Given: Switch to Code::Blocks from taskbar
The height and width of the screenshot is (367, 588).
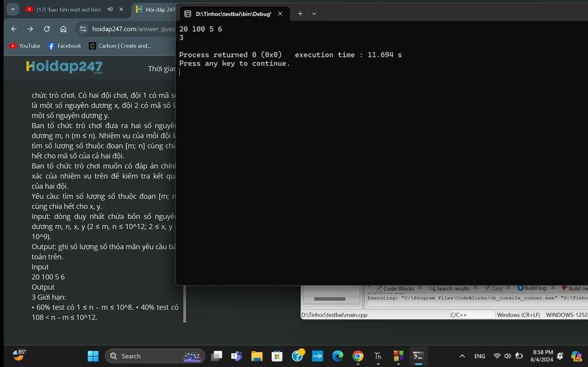Looking at the screenshot, I should point(399,356).
